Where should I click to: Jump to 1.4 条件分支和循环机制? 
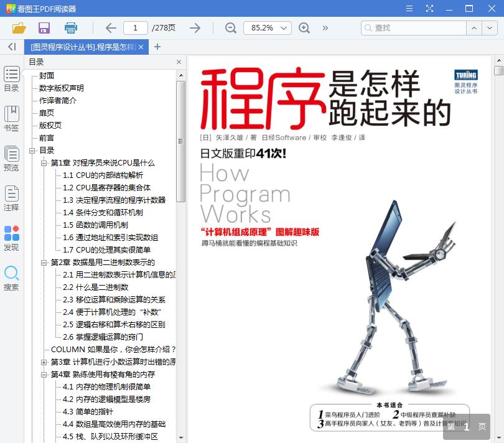103,213
